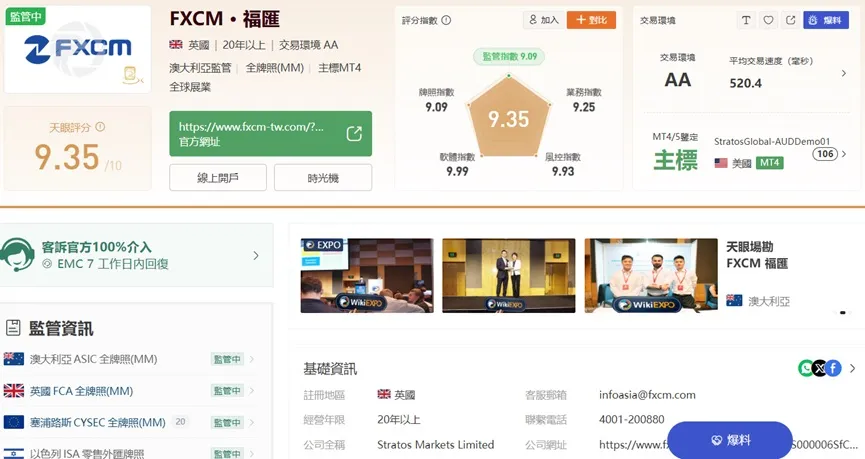Click the phone number 4001-200880

632,419
